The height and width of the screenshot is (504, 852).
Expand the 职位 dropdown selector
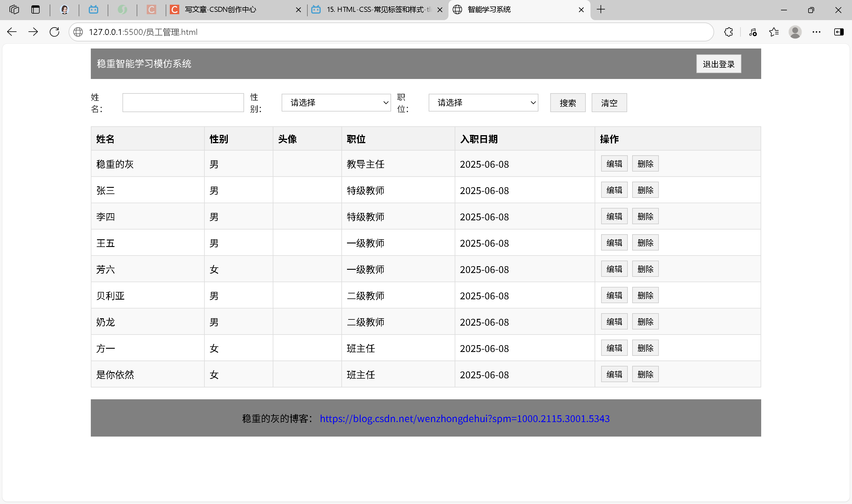point(483,103)
